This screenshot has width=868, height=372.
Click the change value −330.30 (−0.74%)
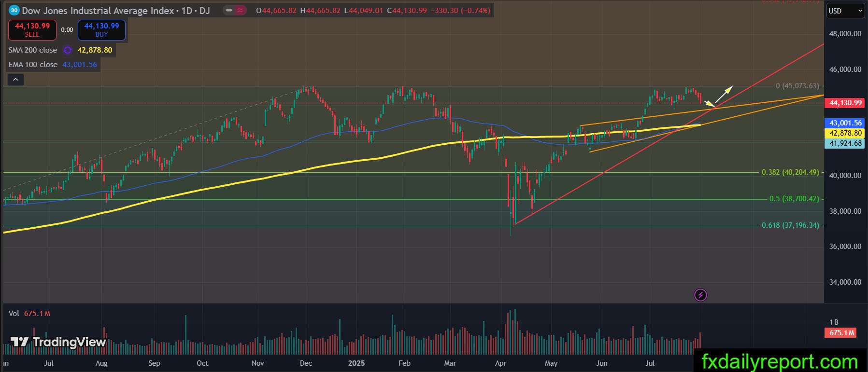460,10
